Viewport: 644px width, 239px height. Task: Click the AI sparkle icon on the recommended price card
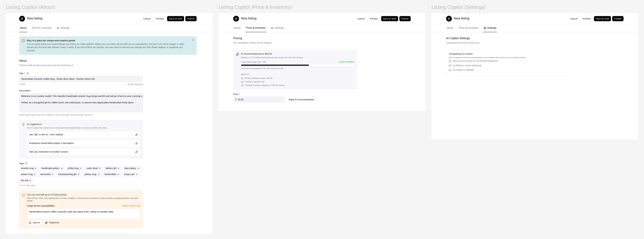237,53
